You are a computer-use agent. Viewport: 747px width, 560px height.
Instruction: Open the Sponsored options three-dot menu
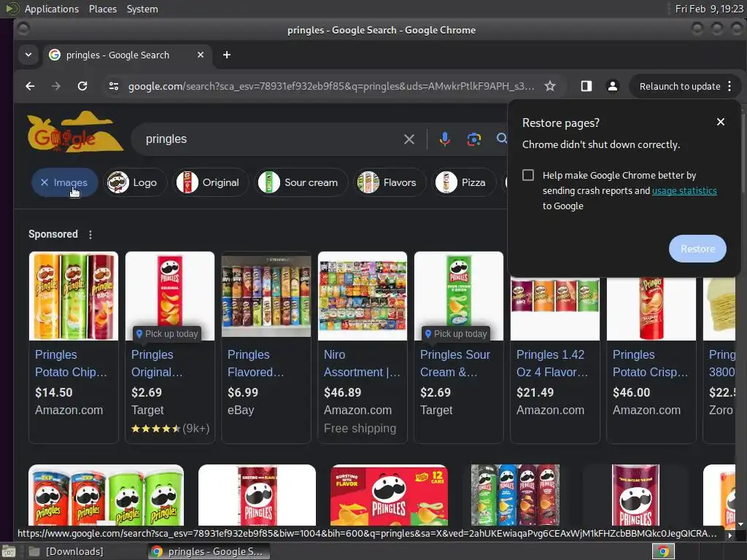coord(90,234)
